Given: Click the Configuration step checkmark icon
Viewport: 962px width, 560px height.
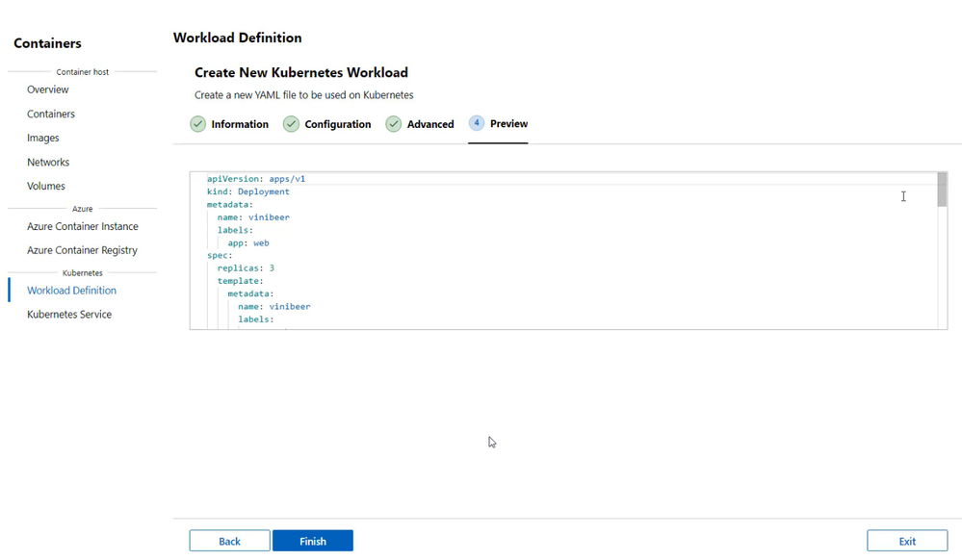Looking at the screenshot, I should pyautogui.click(x=291, y=124).
